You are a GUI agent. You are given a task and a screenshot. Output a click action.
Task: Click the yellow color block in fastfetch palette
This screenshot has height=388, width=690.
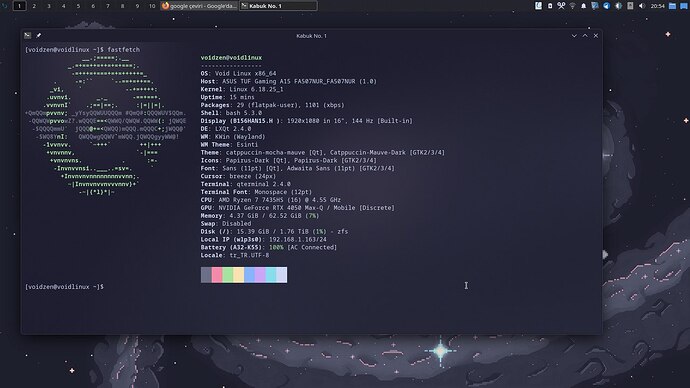pyautogui.click(x=239, y=275)
